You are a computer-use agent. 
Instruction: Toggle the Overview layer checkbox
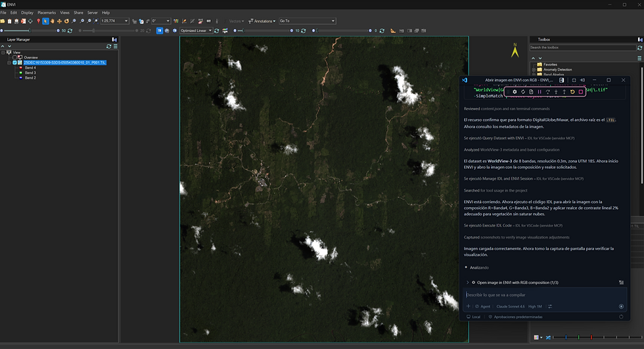tap(14, 57)
